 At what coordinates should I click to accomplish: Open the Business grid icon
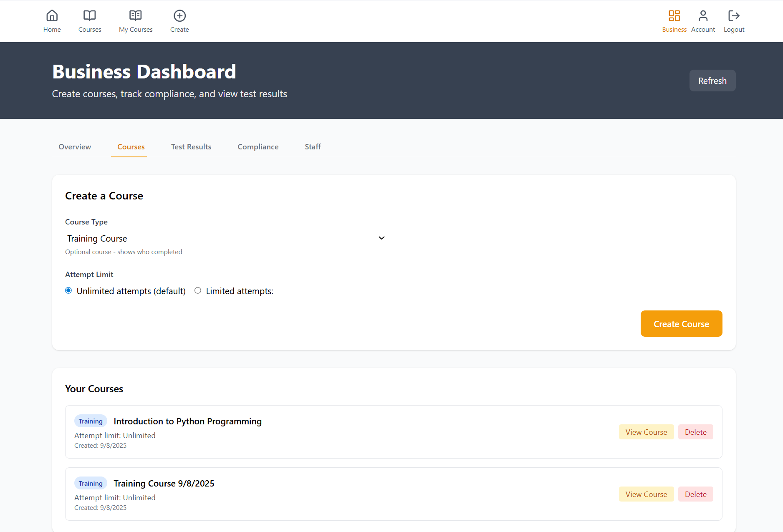[x=674, y=16]
